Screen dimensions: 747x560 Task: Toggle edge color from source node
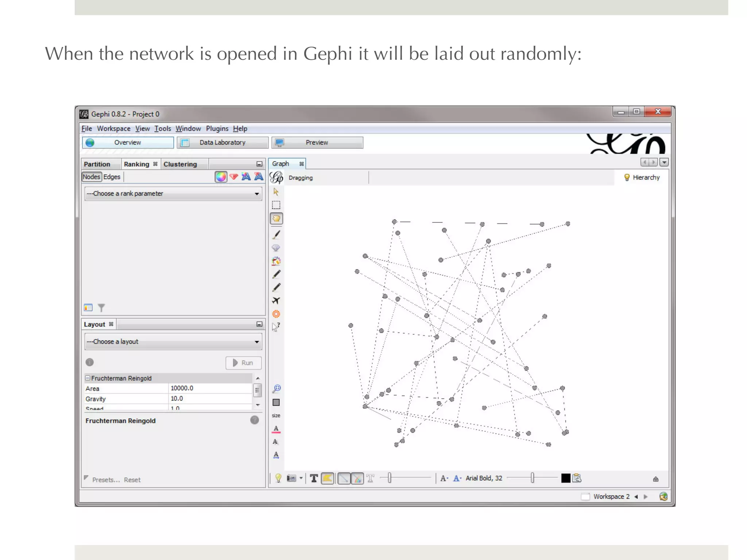(x=357, y=478)
